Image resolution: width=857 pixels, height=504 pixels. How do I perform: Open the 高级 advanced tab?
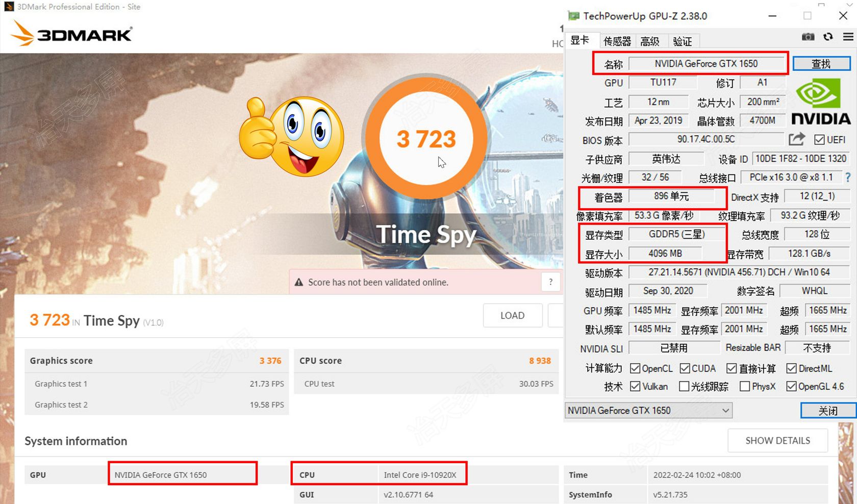[x=649, y=41]
